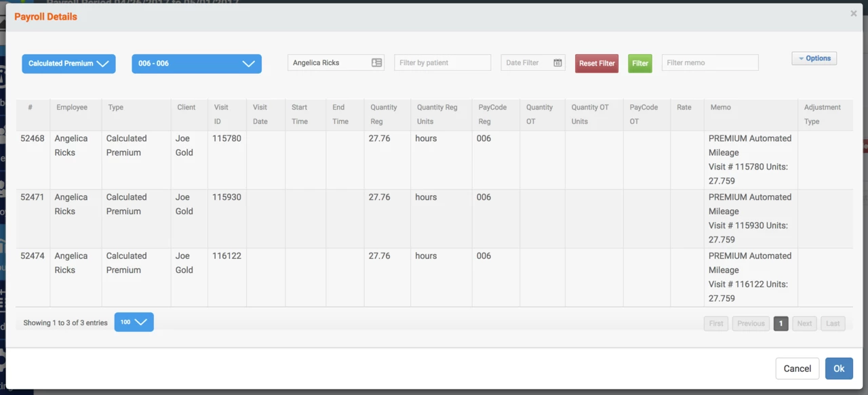This screenshot has width=868, height=395.
Task: Cancel the Payroll Details dialog
Action: click(797, 369)
